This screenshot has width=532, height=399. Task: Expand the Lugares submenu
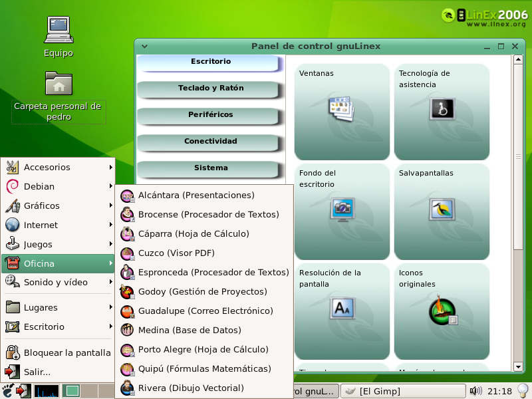click(x=57, y=307)
